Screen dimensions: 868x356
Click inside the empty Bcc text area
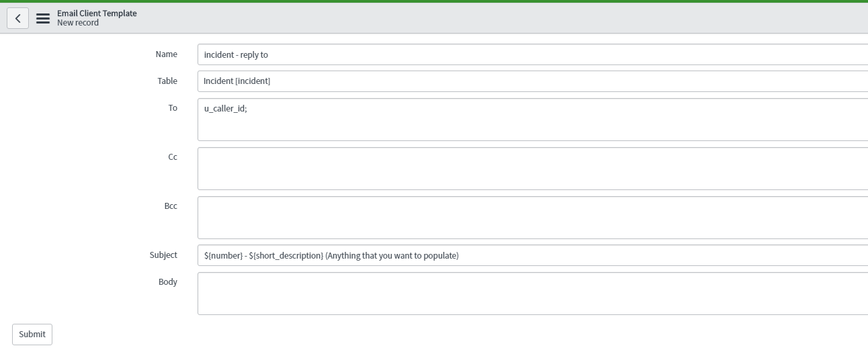pyautogui.click(x=533, y=218)
